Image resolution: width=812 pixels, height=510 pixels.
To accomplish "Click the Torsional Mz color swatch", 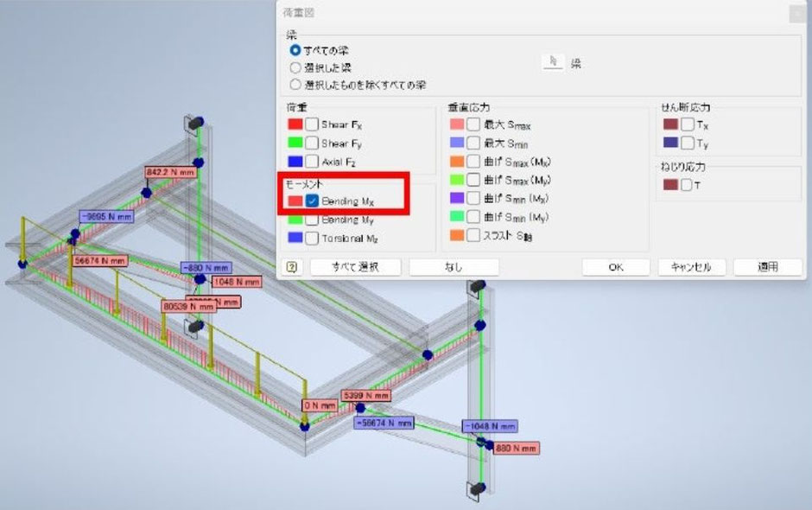I will (295, 238).
